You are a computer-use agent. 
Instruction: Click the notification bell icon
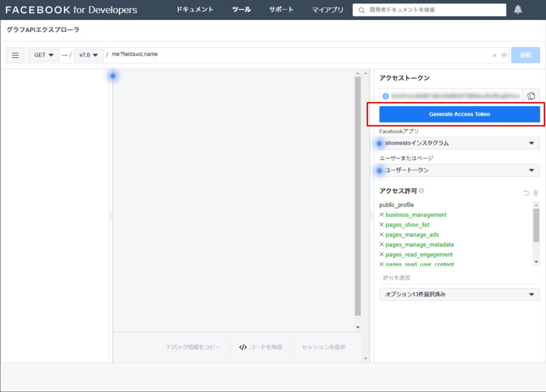pos(518,10)
